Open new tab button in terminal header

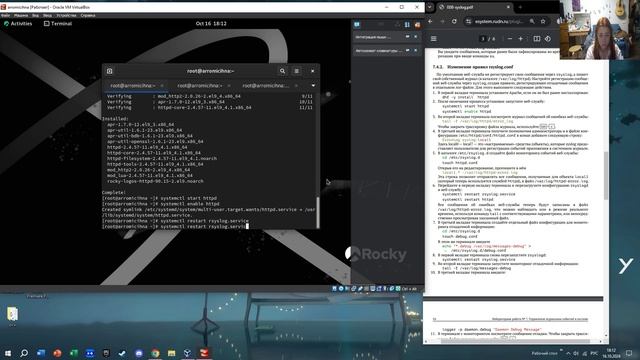click(x=109, y=71)
